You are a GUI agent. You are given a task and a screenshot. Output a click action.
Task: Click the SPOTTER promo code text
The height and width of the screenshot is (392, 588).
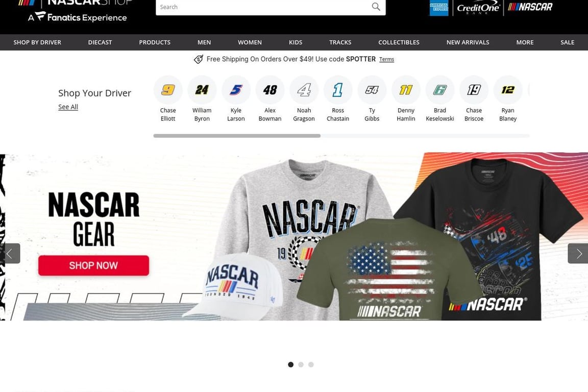click(361, 59)
